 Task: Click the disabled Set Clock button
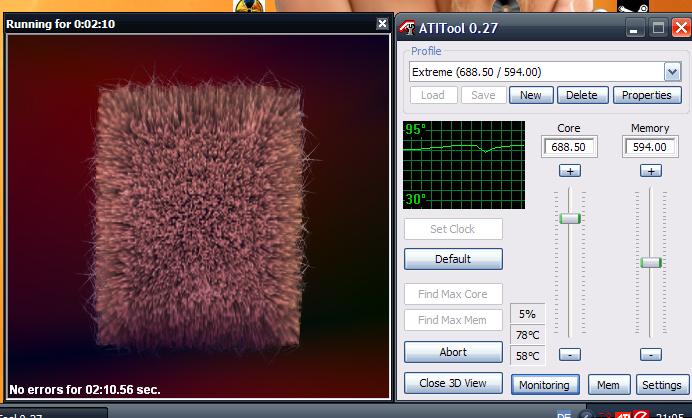453,229
